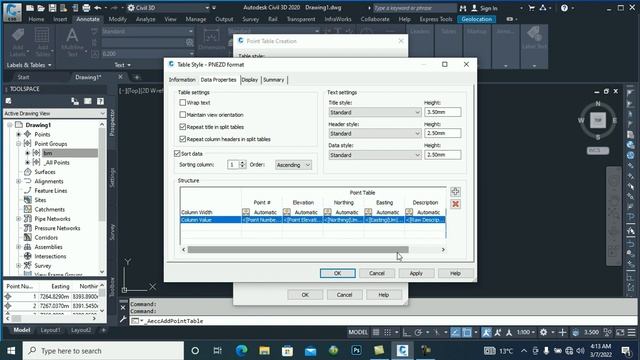The height and width of the screenshot is (360, 640).
Task: Click the Clean Screen icon in status bar
Action: pyautogui.click(x=620, y=332)
